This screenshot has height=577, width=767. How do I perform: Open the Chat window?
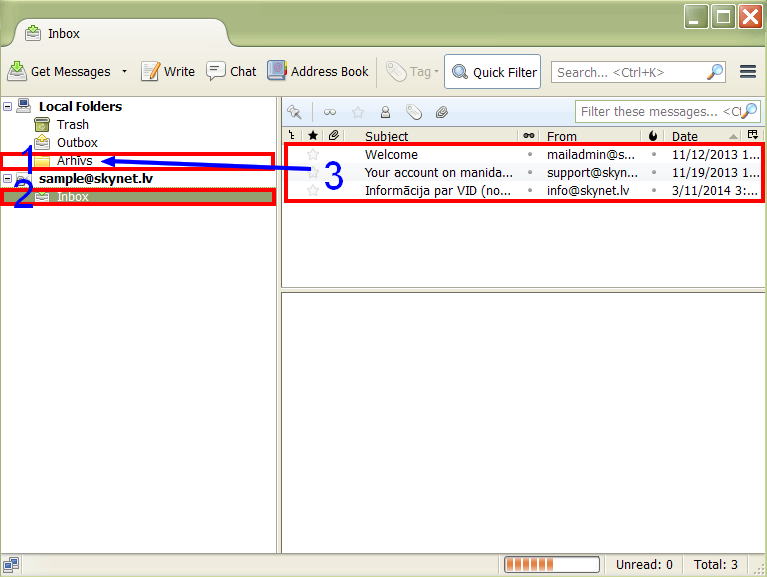coord(231,72)
